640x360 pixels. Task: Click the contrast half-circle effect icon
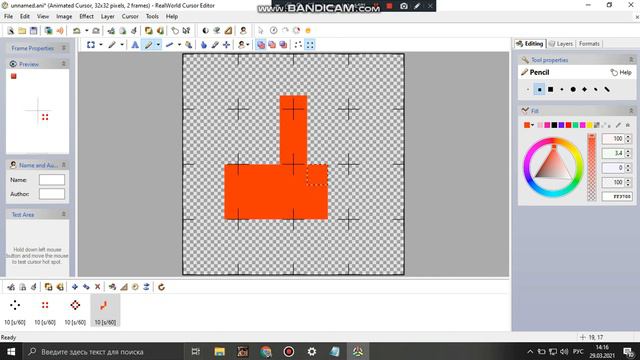coord(205,31)
